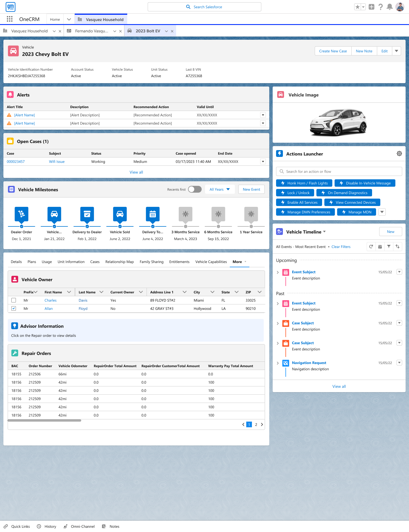The height and width of the screenshot is (532, 409).
Task: Open the timeline filter icon
Action: 389,247
